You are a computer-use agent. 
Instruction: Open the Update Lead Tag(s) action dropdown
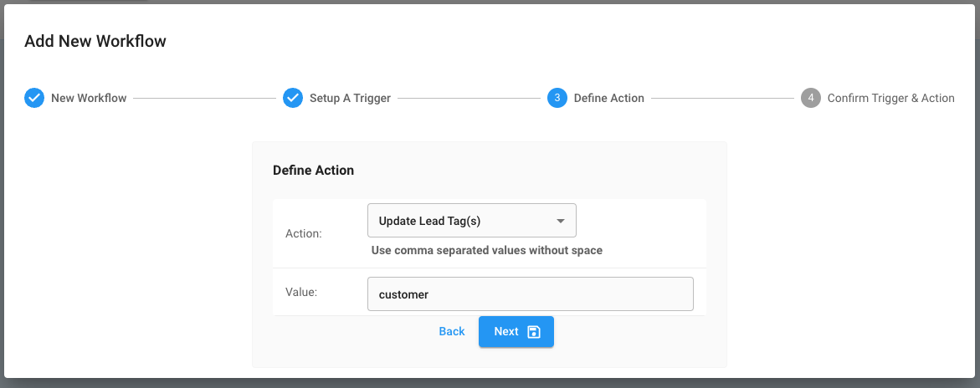[x=471, y=221]
